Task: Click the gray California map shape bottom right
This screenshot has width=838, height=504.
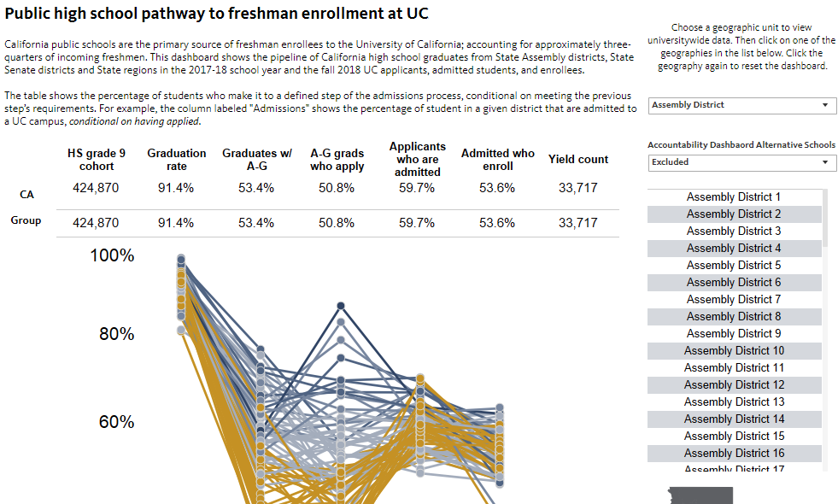Action: pos(700,495)
